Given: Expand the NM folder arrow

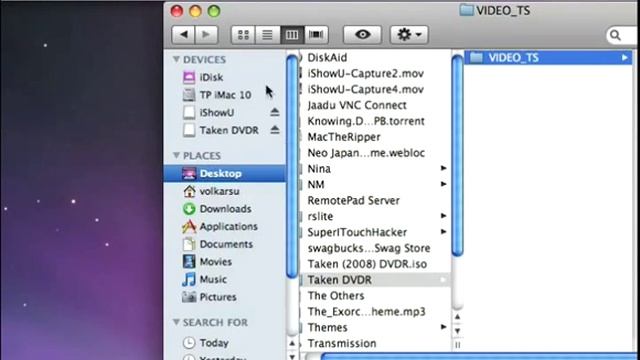Looking at the screenshot, I should click(443, 184).
